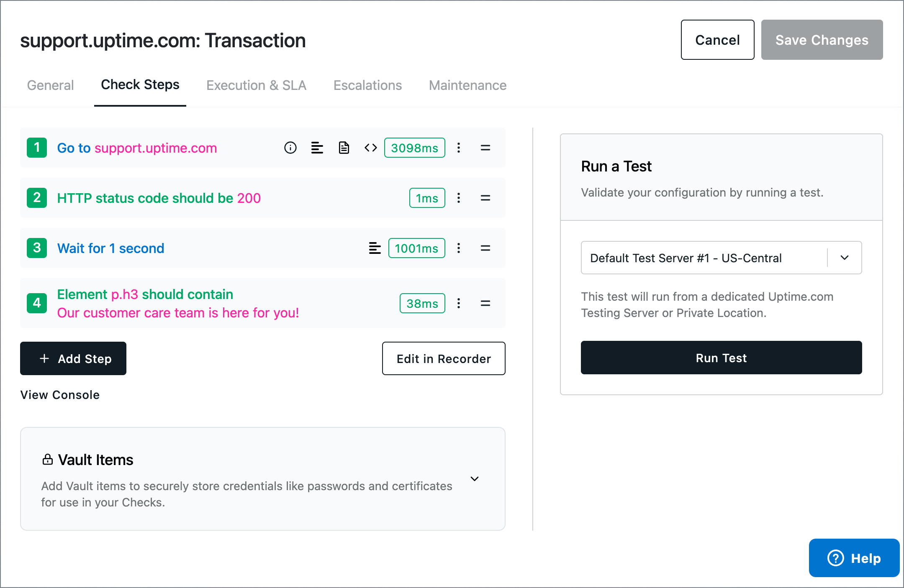Click the 3098ms timing badge
The width and height of the screenshot is (904, 588).
tap(414, 148)
